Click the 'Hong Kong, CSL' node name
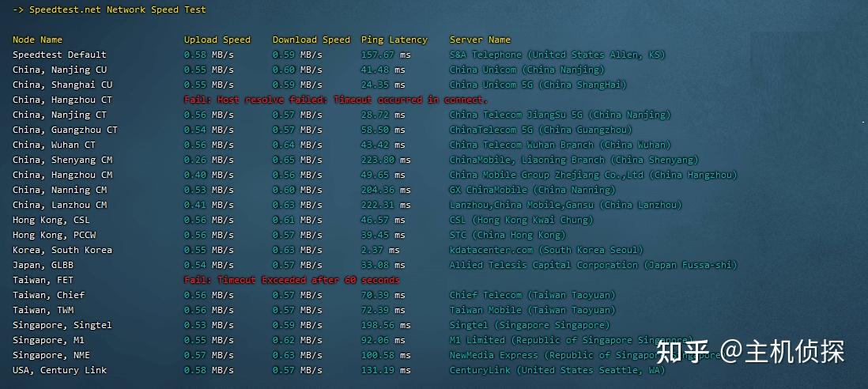 point(51,220)
